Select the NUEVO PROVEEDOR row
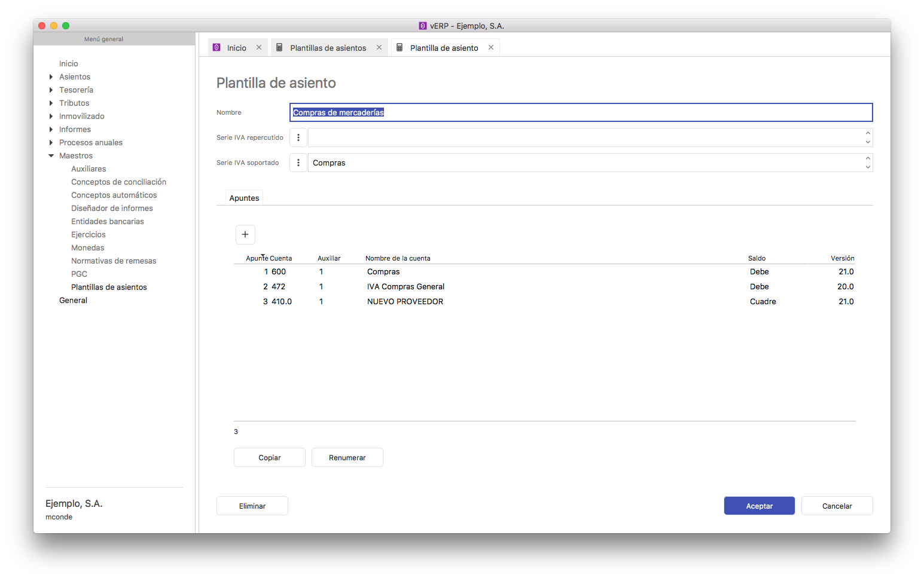Viewport: 924px width, 581px height. click(405, 302)
